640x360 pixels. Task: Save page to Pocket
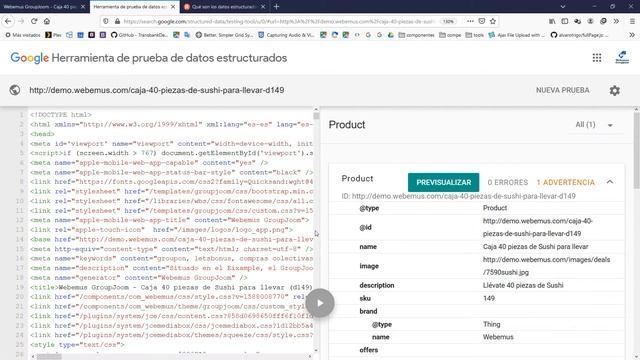click(x=482, y=21)
